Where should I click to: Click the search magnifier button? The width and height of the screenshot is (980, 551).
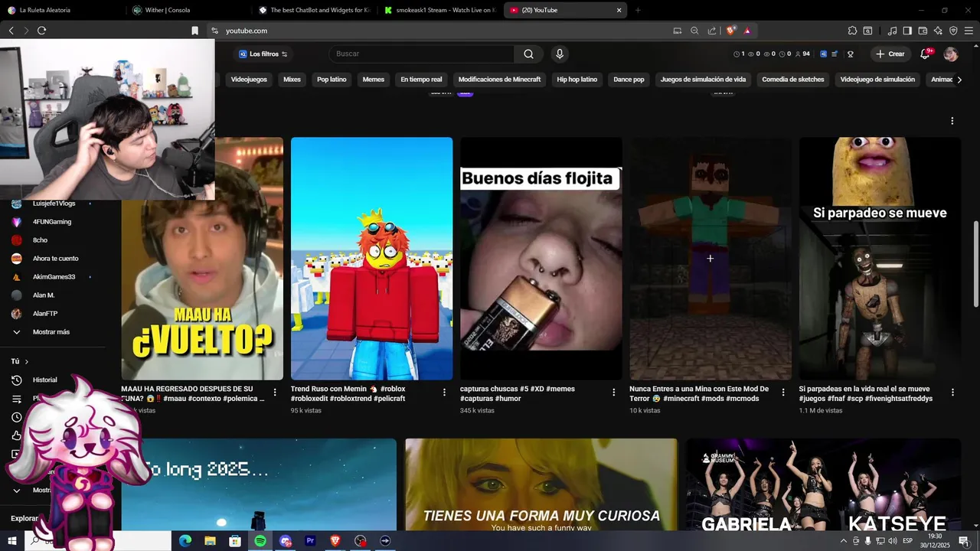tap(528, 54)
